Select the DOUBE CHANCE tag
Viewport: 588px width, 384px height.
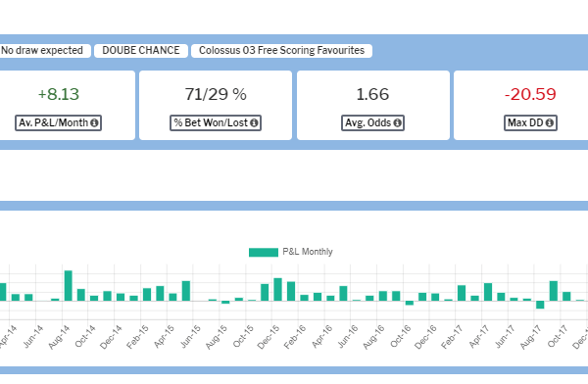coord(141,51)
